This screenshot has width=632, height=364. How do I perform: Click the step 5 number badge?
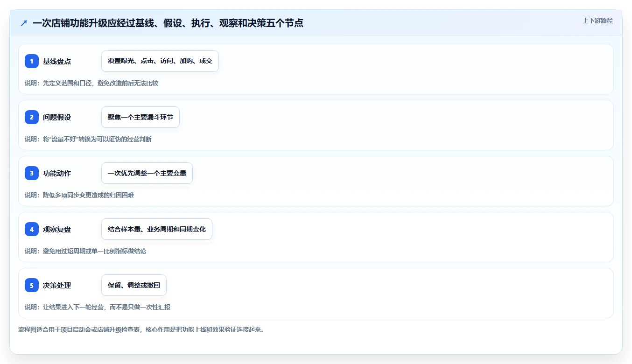32,285
